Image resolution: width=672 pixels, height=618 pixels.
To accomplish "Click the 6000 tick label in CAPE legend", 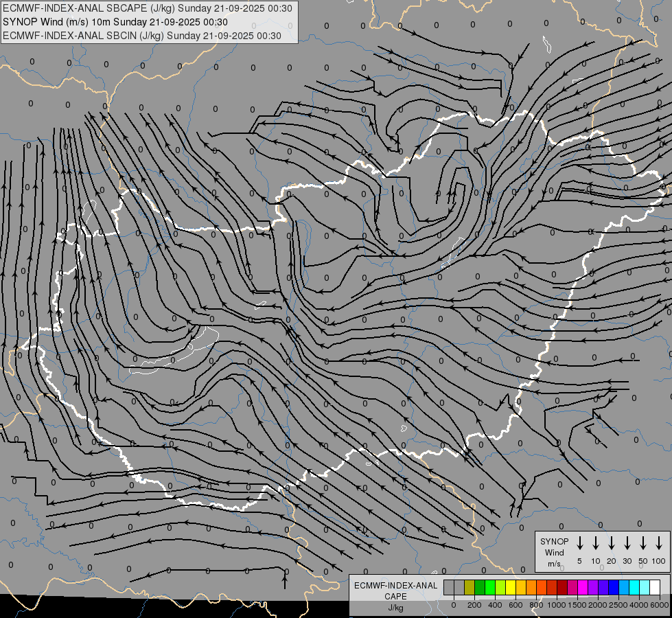I will click(x=660, y=605).
